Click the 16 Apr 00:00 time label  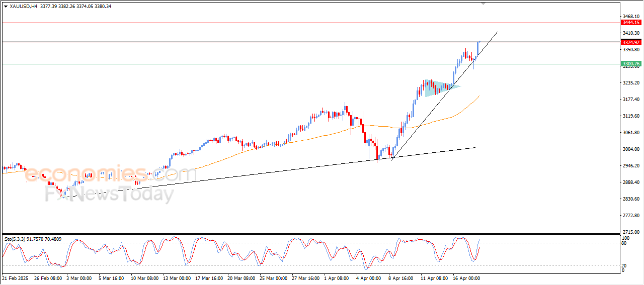pos(465,277)
